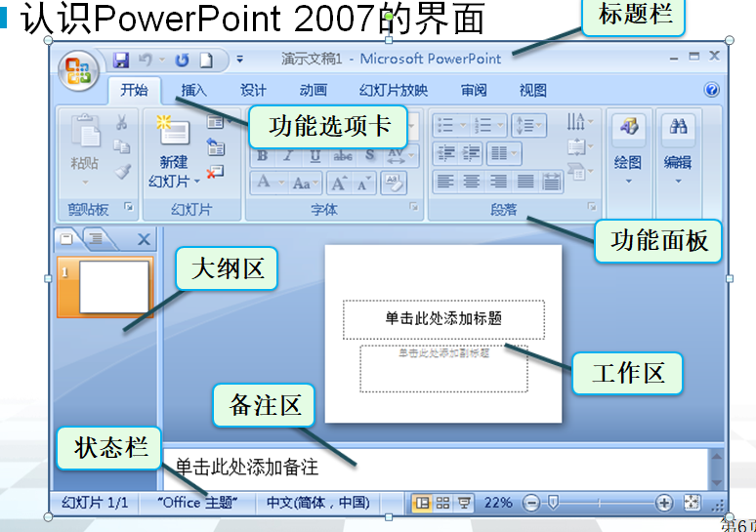Switch to Slide Sorter view in status bar
Screen dimensions: 756x532
(442, 503)
